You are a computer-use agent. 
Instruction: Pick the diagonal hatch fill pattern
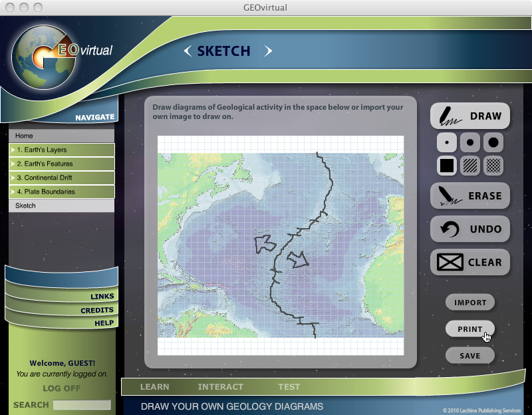click(x=470, y=166)
